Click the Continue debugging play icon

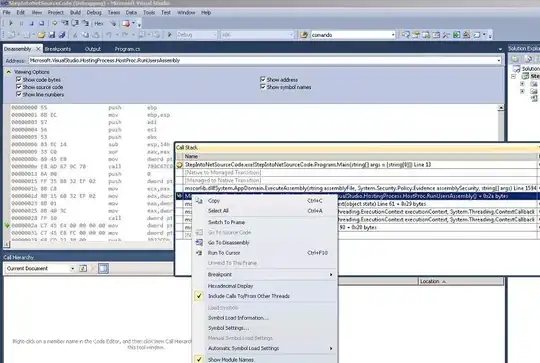point(11,23)
